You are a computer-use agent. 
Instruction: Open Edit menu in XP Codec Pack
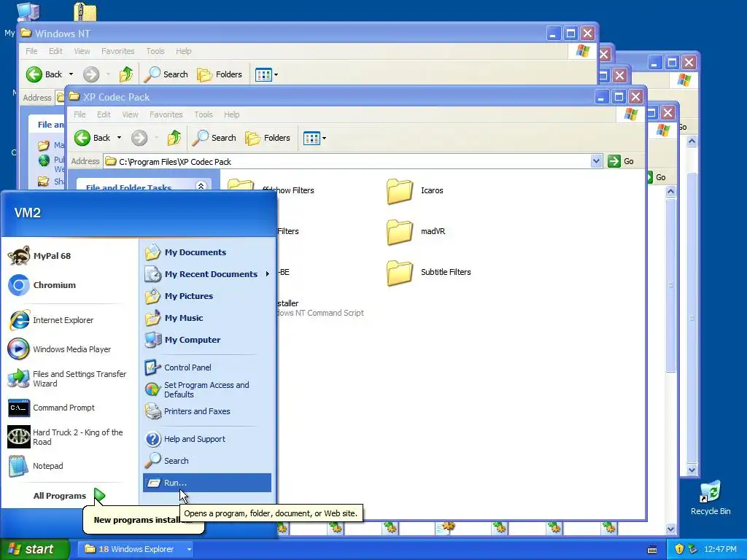[x=104, y=114]
